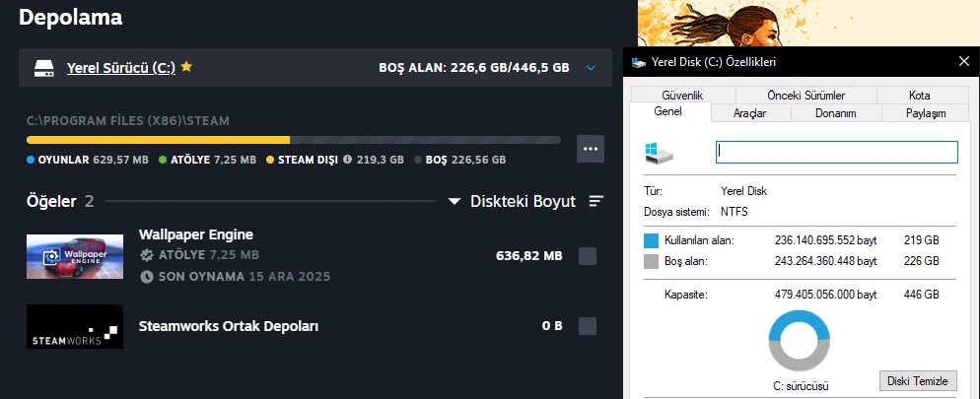Open the three-dots storage options button
This screenshot has height=399, width=980.
point(590,149)
